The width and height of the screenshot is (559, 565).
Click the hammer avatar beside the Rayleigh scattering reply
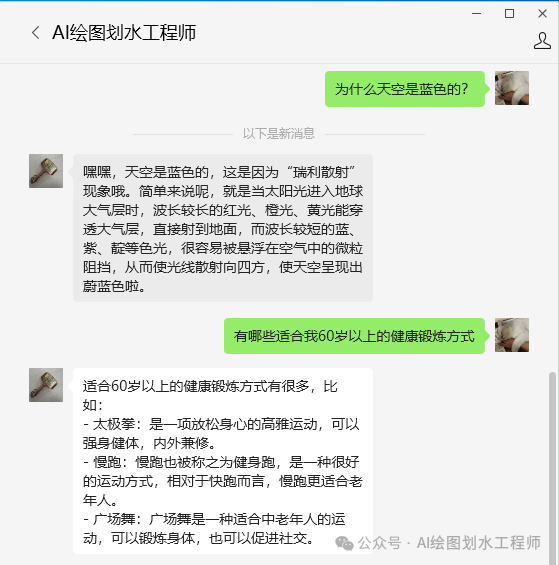point(46,171)
